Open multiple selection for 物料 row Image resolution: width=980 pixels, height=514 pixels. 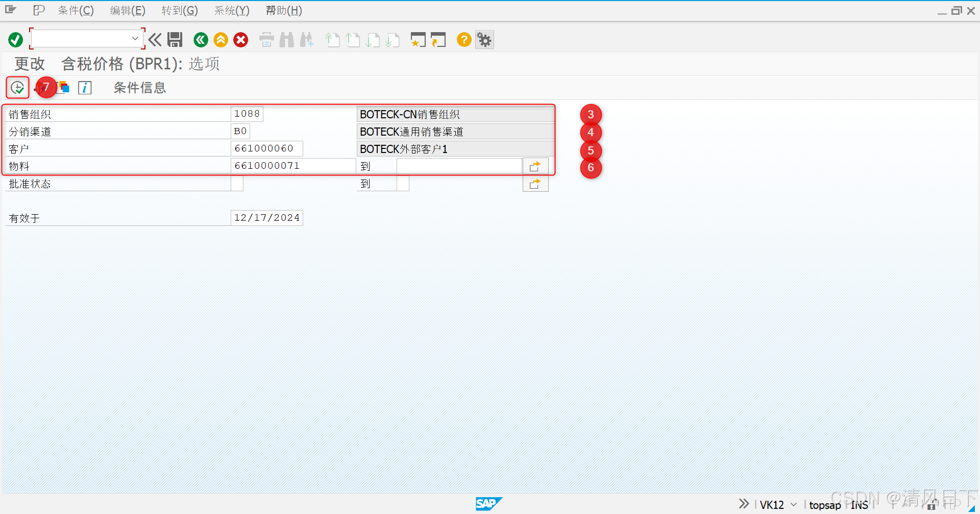click(535, 166)
